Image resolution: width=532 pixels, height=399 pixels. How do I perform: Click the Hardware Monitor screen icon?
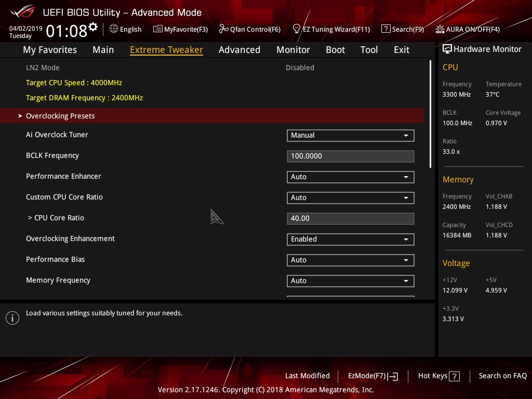(447, 49)
